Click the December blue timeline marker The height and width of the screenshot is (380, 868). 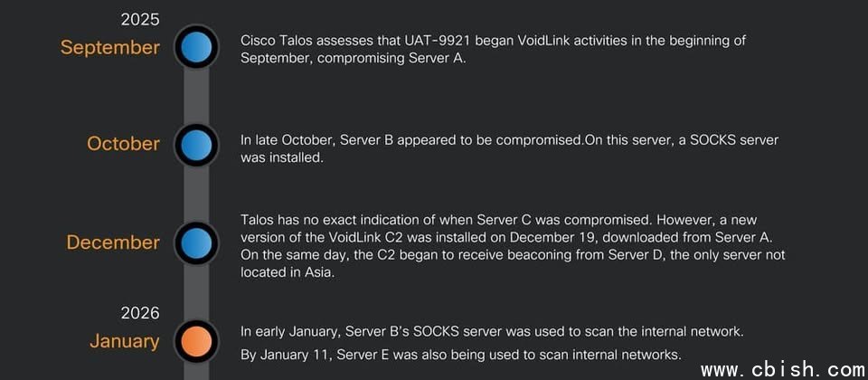(x=196, y=242)
